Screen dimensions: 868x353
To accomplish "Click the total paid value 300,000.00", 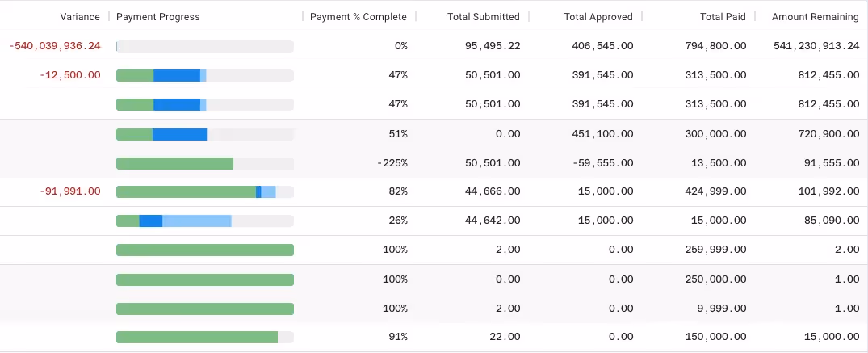I will 715,134.
